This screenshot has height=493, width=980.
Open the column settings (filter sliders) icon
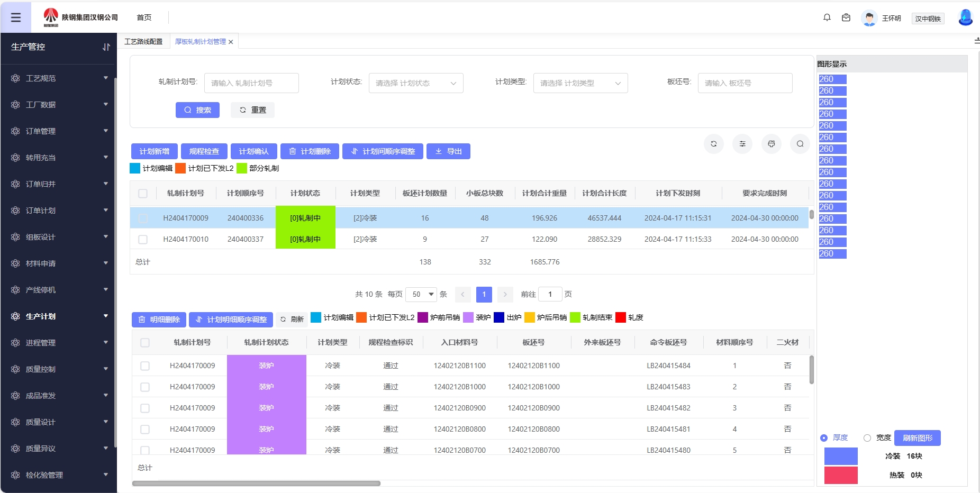point(742,143)
